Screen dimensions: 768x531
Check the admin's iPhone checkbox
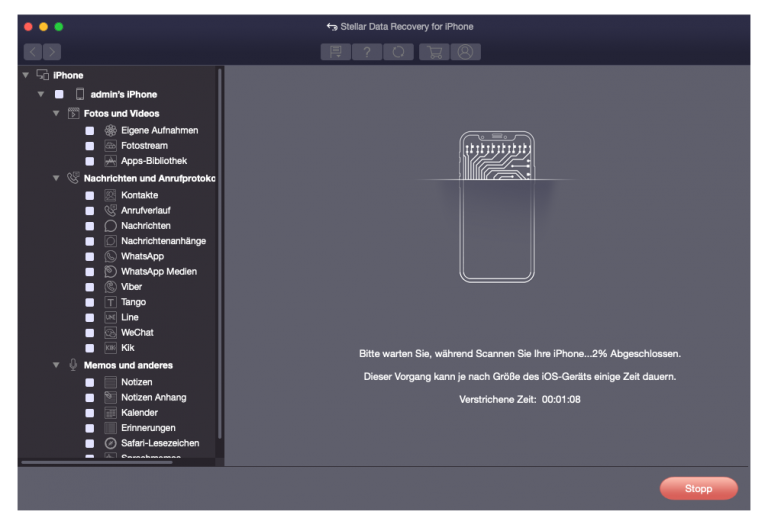point(59,94)
